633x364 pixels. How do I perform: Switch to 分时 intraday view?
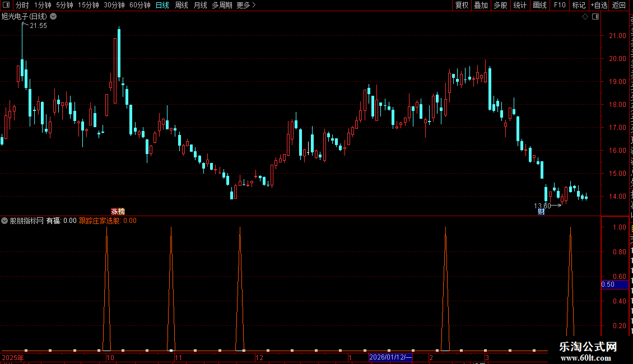click(22, 5)
